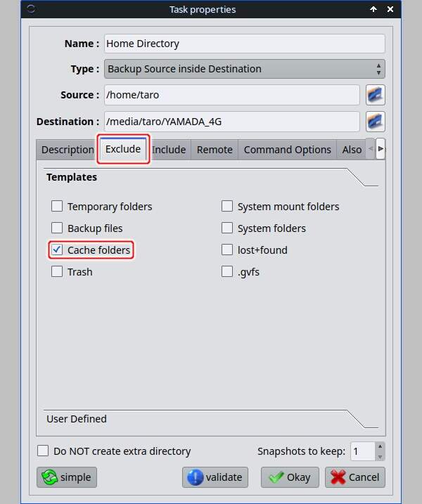Check the System folders template
The height and width of the screenshot is (504, 422).
point(227,228)
